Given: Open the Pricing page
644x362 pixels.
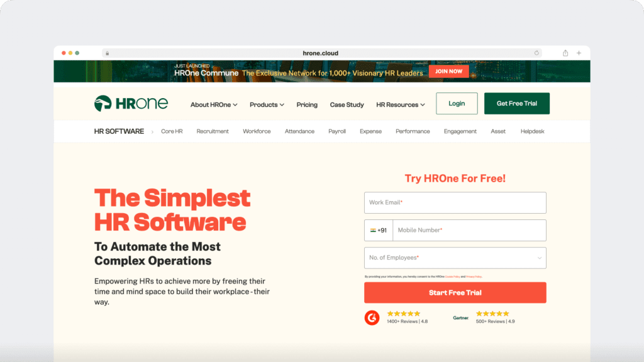Looking at the screenshot, I should coord(307,104).
